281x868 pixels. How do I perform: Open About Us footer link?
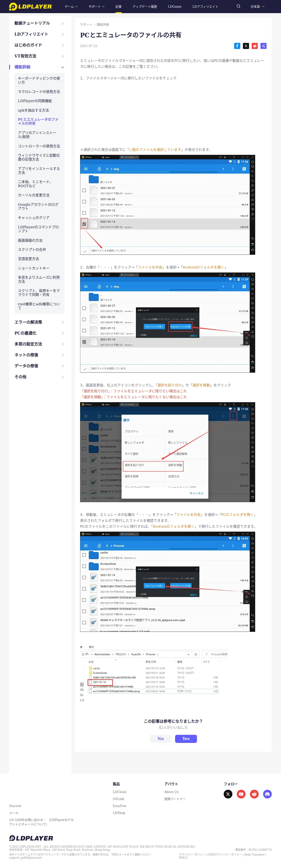click(171, 792)
